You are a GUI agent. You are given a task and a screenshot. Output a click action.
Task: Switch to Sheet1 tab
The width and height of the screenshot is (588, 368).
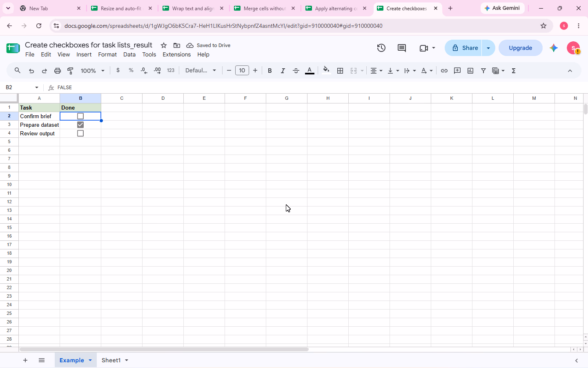pyautogui.click(x=111, y=360)
